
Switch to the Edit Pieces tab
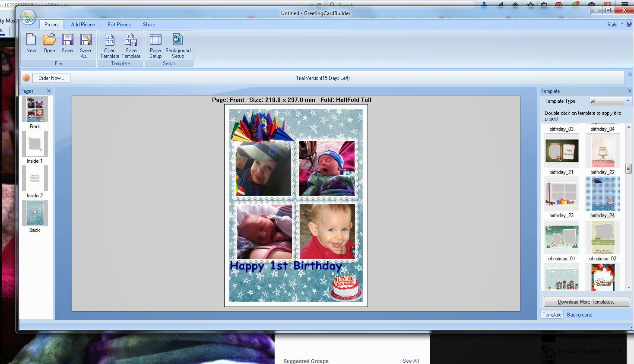[x=119, y=25]
